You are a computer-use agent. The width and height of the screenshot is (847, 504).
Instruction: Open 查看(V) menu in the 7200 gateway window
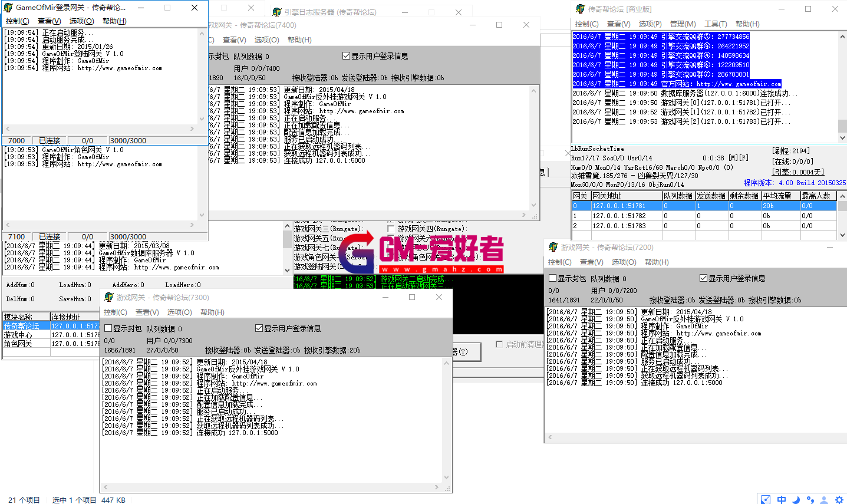591,262
